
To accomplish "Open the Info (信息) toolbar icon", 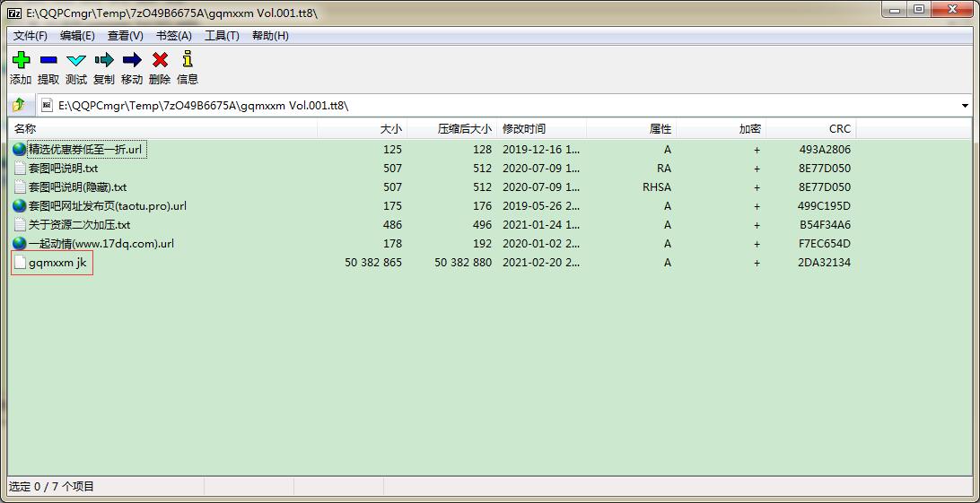I will tap(188, 60).
